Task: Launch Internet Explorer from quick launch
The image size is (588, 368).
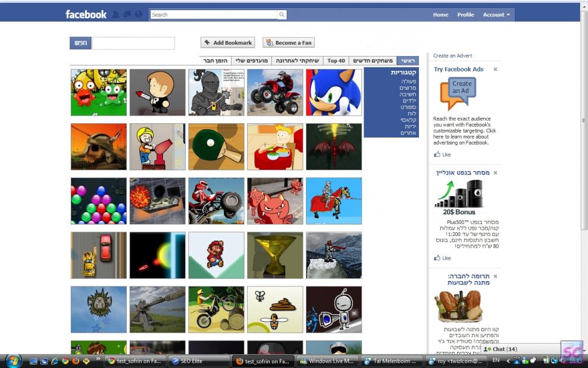Action: click(x=55, y=361)
